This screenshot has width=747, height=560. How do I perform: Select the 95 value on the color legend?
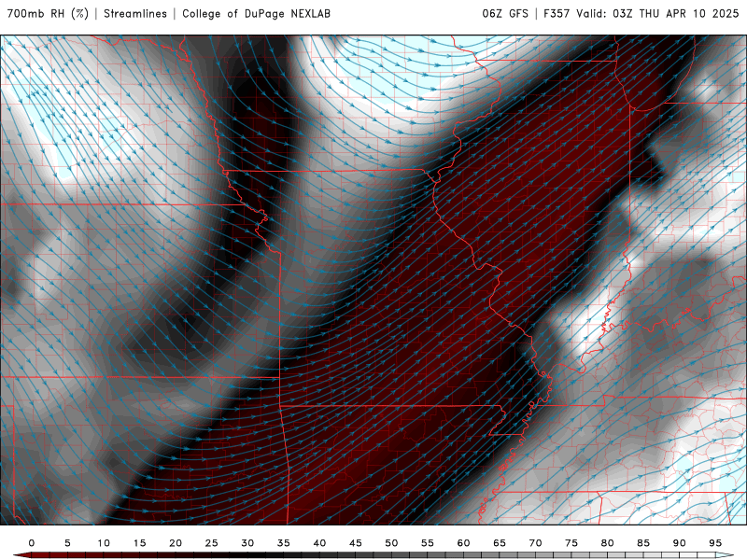point(715,543)
